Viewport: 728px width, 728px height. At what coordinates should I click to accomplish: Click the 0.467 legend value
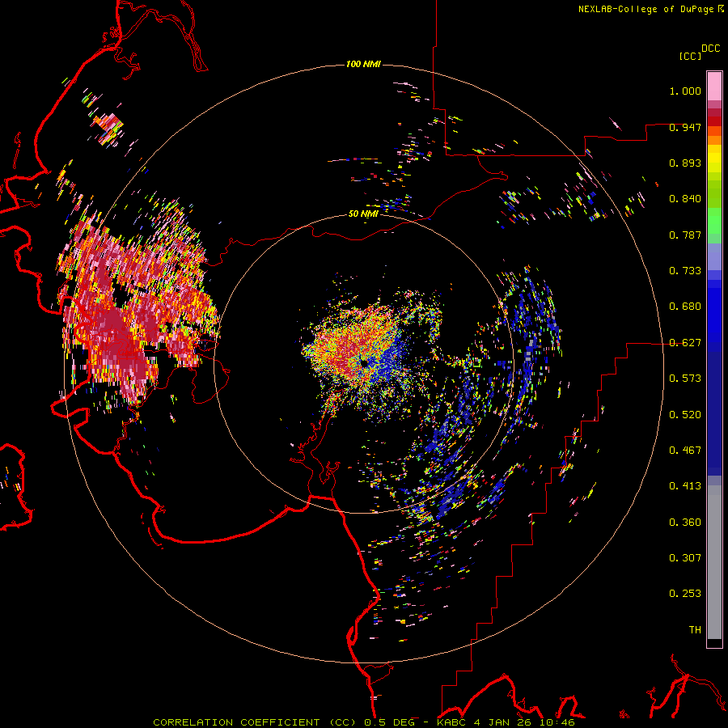pyautogui.click(x=685, y=451)
